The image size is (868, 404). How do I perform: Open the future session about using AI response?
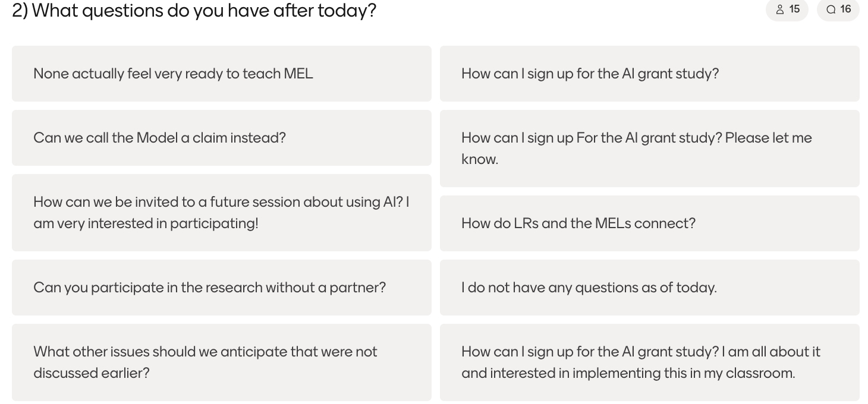[222, 213]
